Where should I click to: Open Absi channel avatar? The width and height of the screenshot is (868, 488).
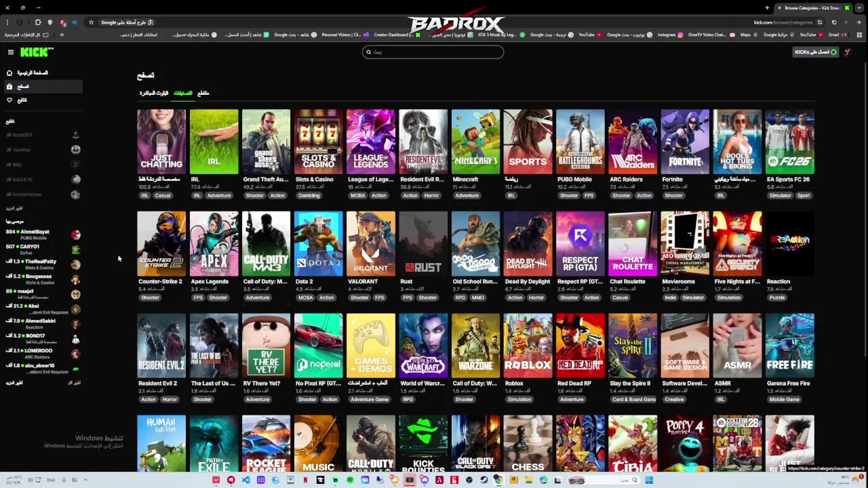coord(75,309)
